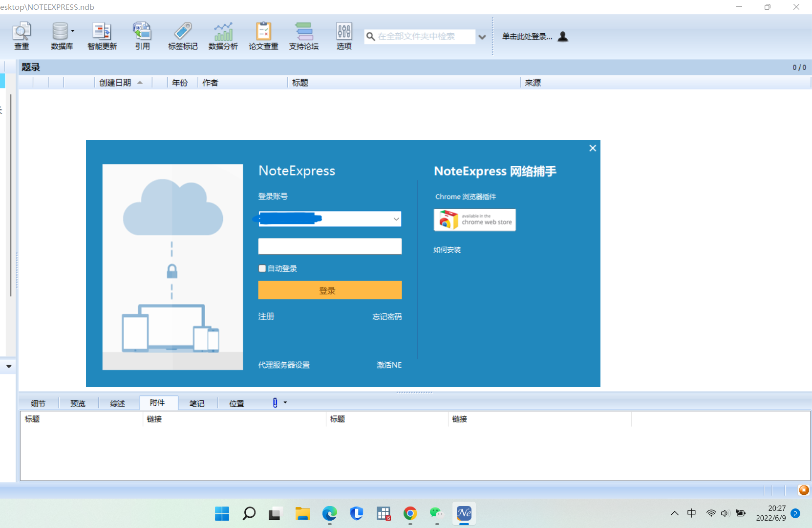The image size is (812, 528).
Task: Click the 注册 register link
Action: [266, 316]
